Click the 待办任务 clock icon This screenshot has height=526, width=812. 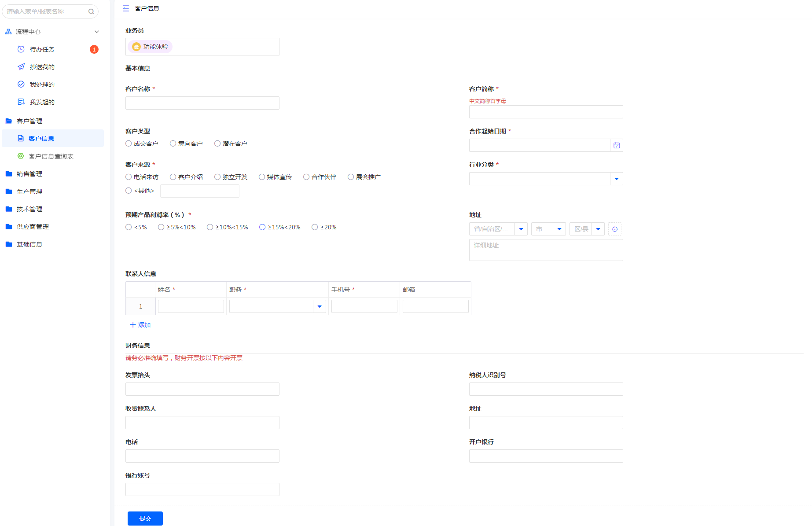point(21,49)
